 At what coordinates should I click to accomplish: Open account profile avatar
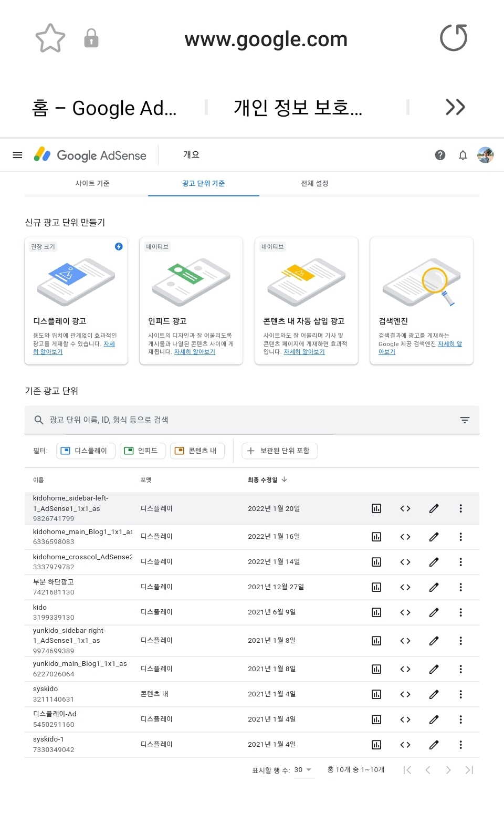486,155
